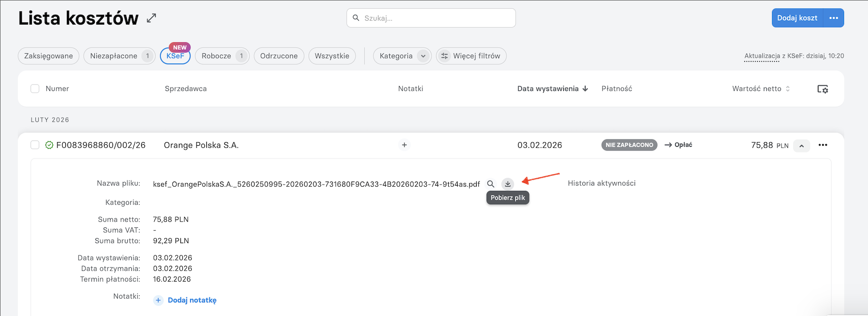
Task: Open the three-dots menu next to Dodaj koszt
Action: point(834,18)
